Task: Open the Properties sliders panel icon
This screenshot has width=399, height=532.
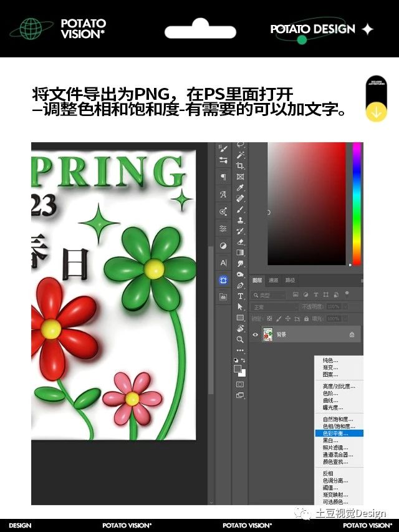Action: point(223,228)
